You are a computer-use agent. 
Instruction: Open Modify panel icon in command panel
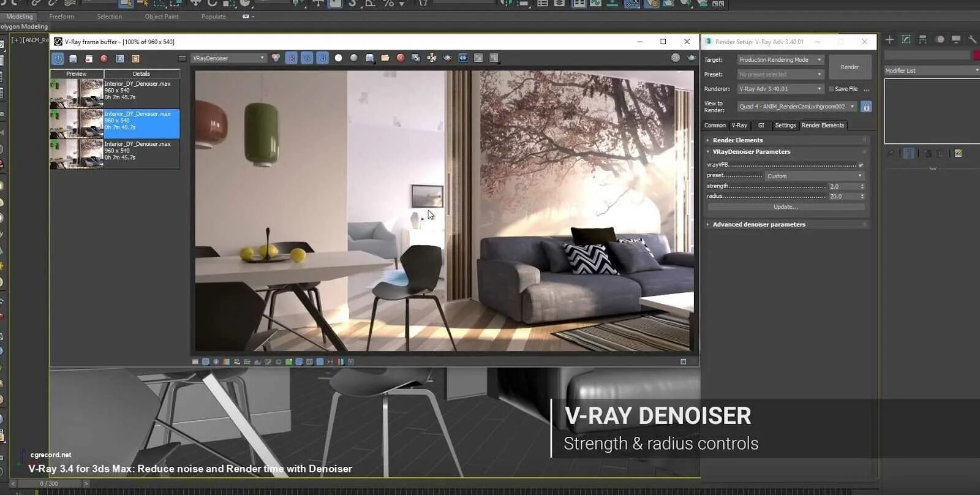907,40
